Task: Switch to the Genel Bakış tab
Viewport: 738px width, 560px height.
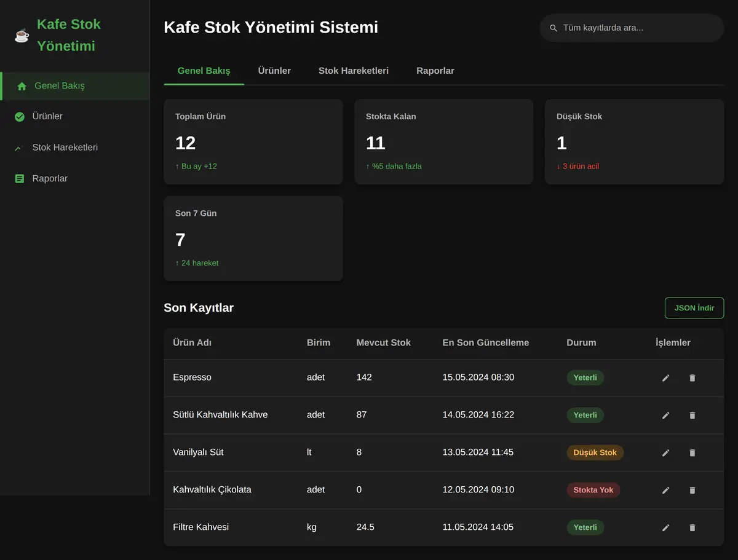Action: 204,71
